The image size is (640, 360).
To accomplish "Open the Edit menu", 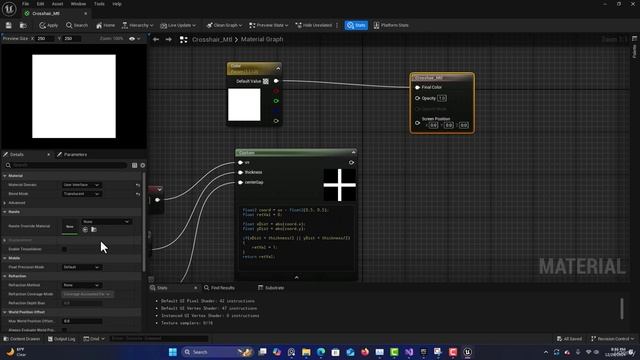I will pyautogui.click(x=40, y=4).
